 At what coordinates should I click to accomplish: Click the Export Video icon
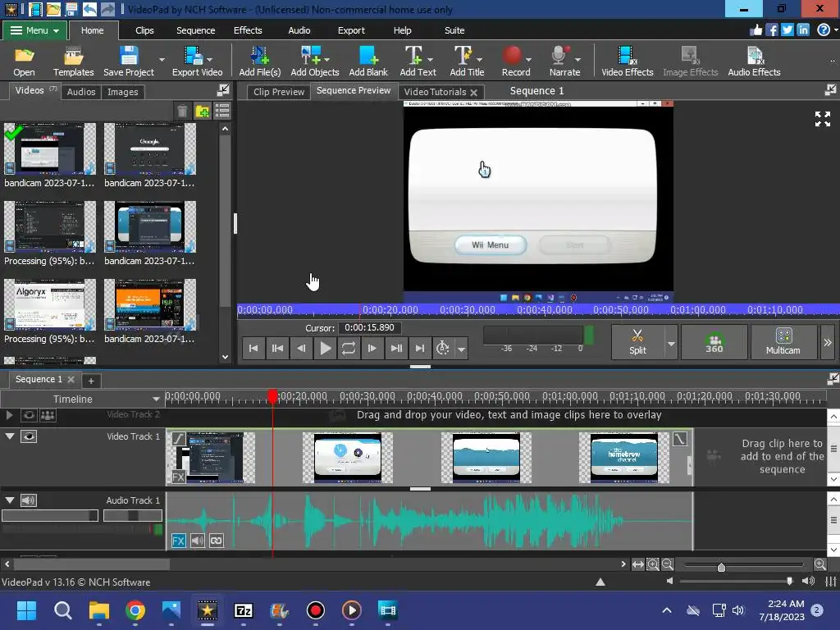pyautogui.click(x=197, y=62)
